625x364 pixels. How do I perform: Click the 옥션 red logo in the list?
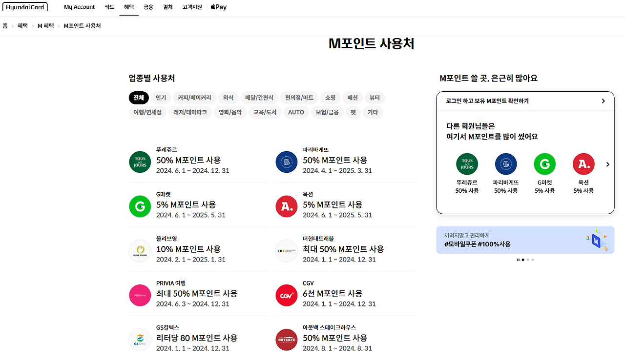tap(287, 206)
